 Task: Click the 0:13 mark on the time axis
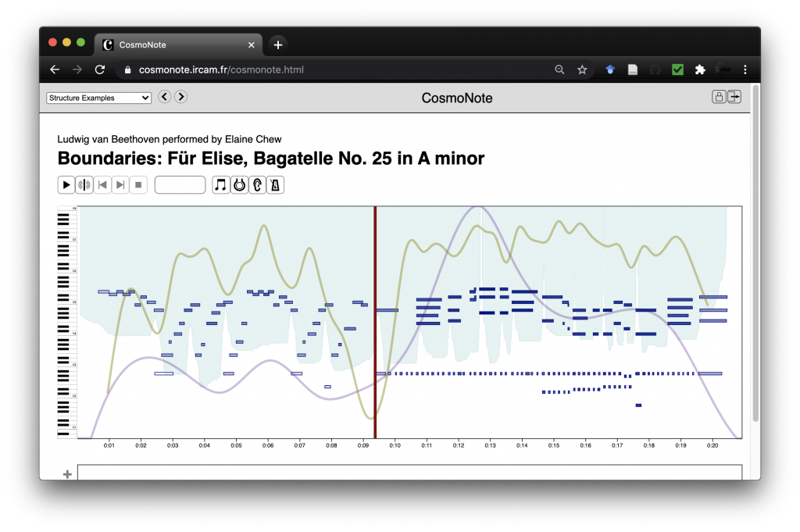point(491,445)
